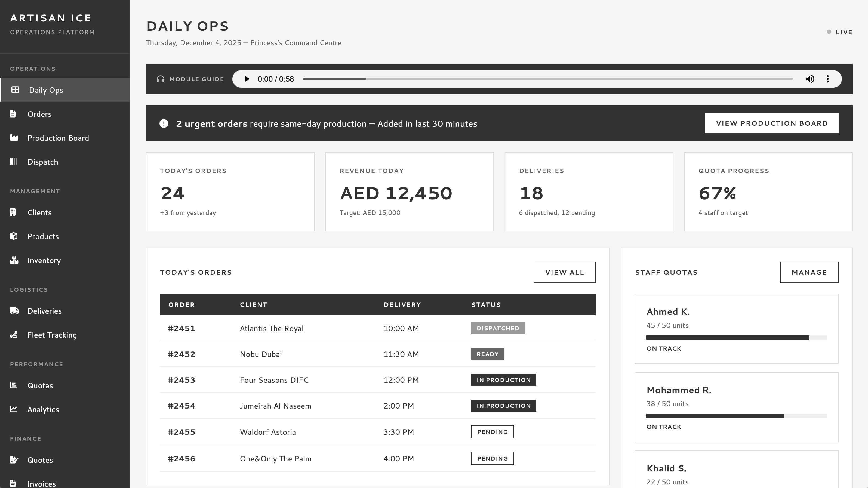
Task: Click the Fleet Tracking route icon
Action: tap(14, 335)
